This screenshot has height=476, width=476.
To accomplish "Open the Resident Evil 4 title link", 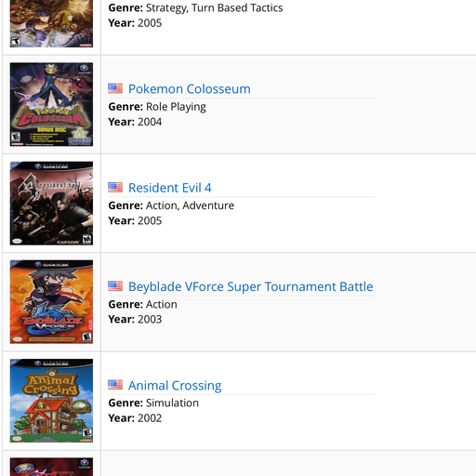I will click(170, 188).
